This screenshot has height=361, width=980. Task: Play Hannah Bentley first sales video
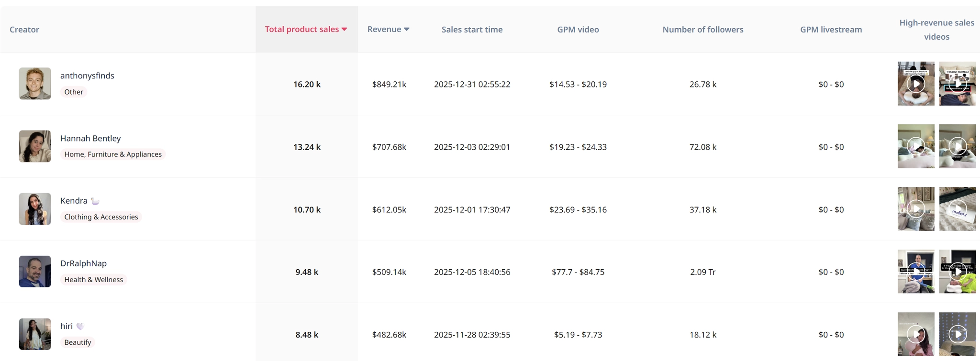(916, 146)
